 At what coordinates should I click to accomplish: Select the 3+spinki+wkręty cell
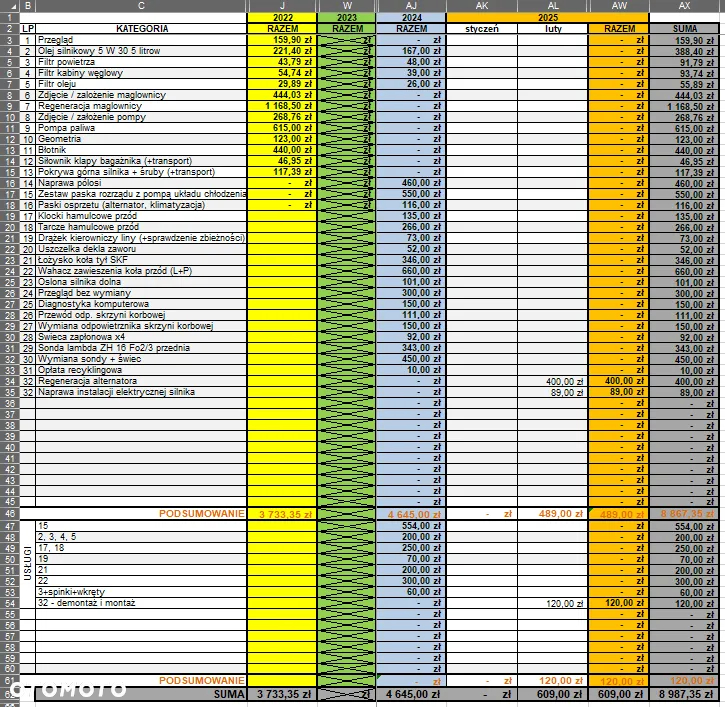[141, 592]
